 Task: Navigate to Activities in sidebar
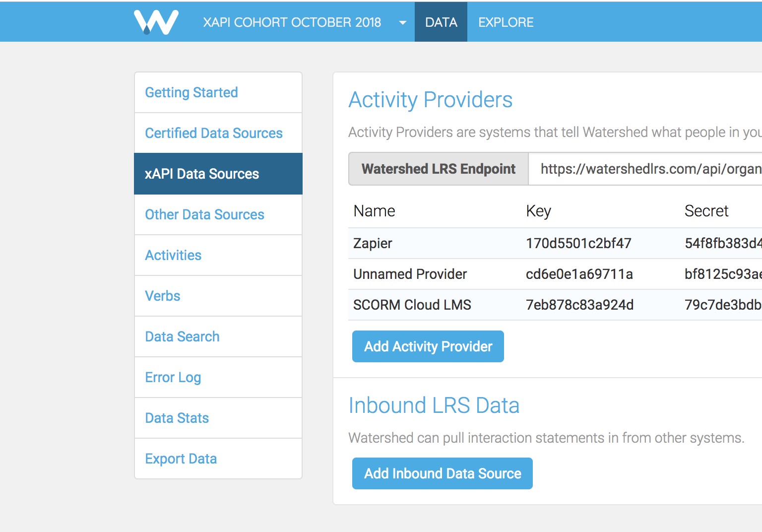tap(173, 256)
